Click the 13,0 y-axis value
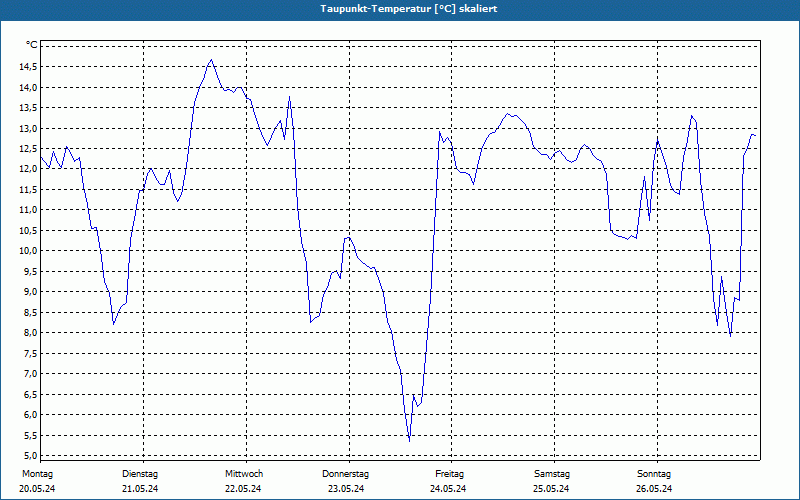Viewport: 800px width, 500px height. (x=29, y=128)
